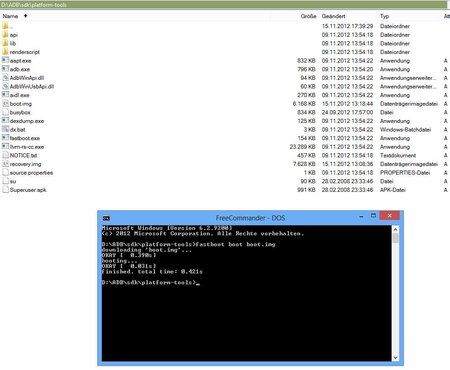Click the fastboot.exe file icon
Screen dimensions: 450x370
tap(5, 138)
